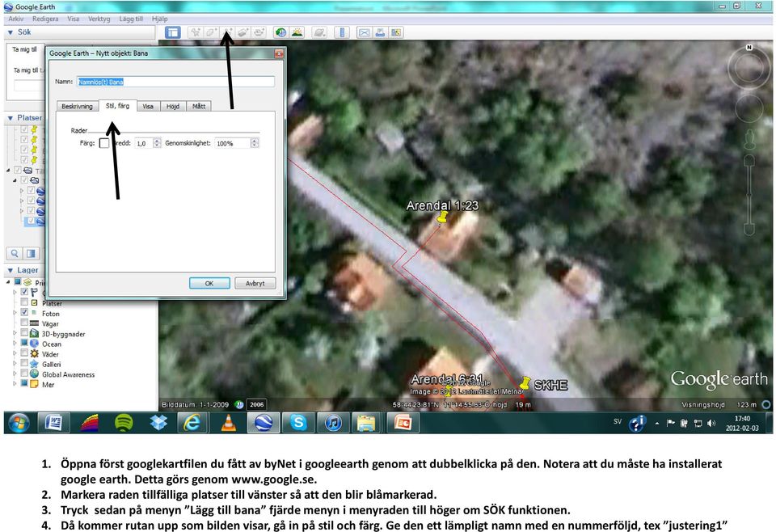Toggle the Mer layer checkbox

pos(23,383)
